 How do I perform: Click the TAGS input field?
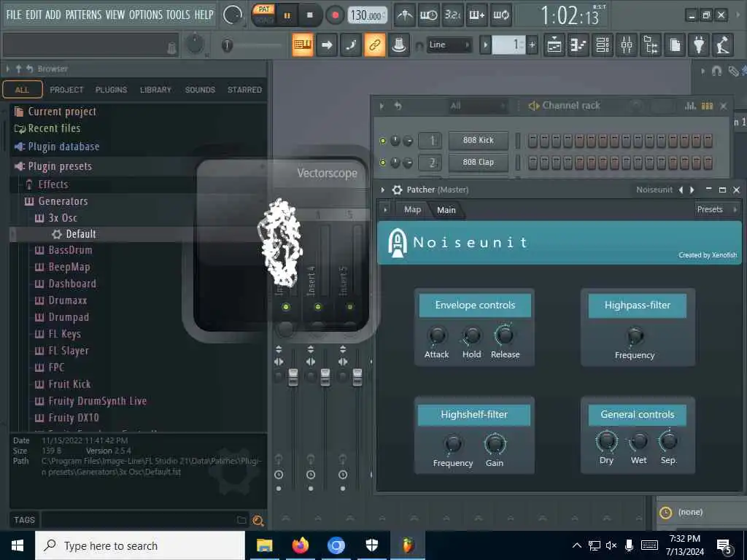(x=138, y=520)
